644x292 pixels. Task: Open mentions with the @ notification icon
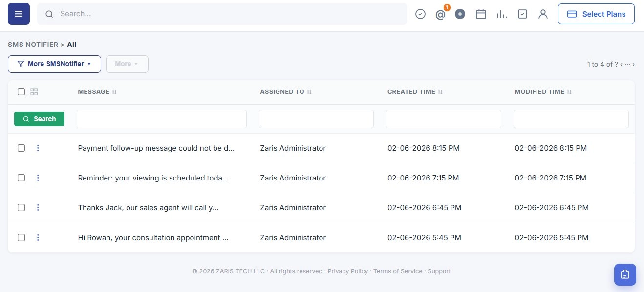click(441, 14)
